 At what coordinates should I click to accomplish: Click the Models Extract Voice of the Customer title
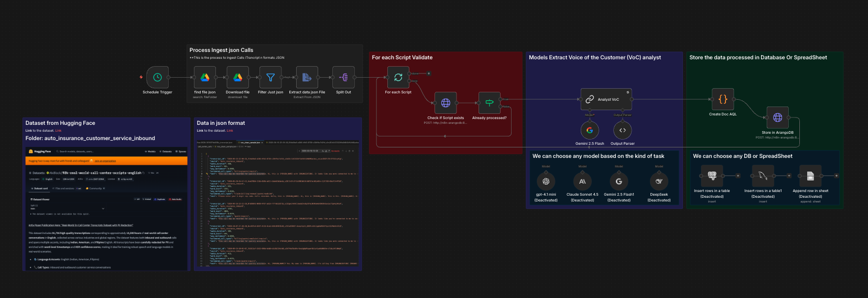click(595, 58)
